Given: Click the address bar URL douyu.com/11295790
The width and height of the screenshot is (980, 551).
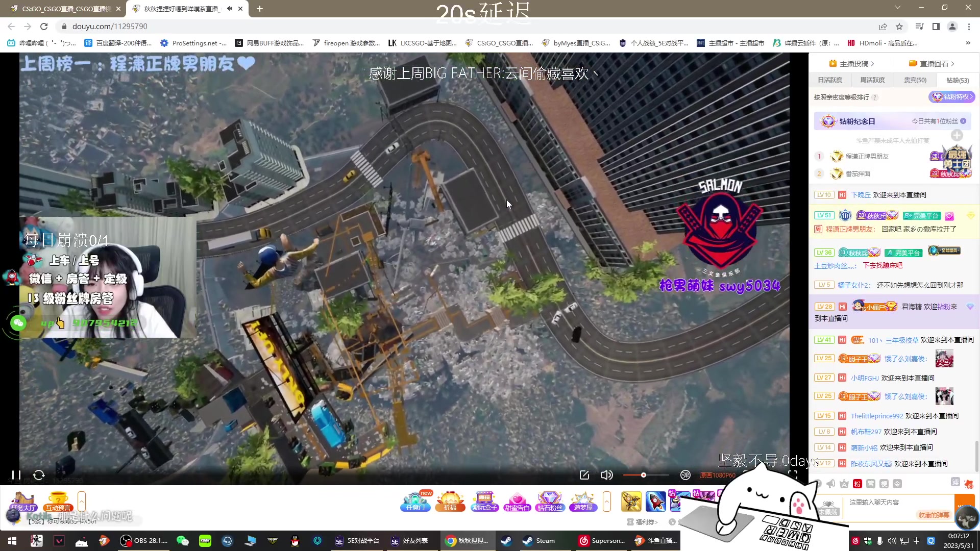Looking at the screenshot, I should (x=110, y=27).
